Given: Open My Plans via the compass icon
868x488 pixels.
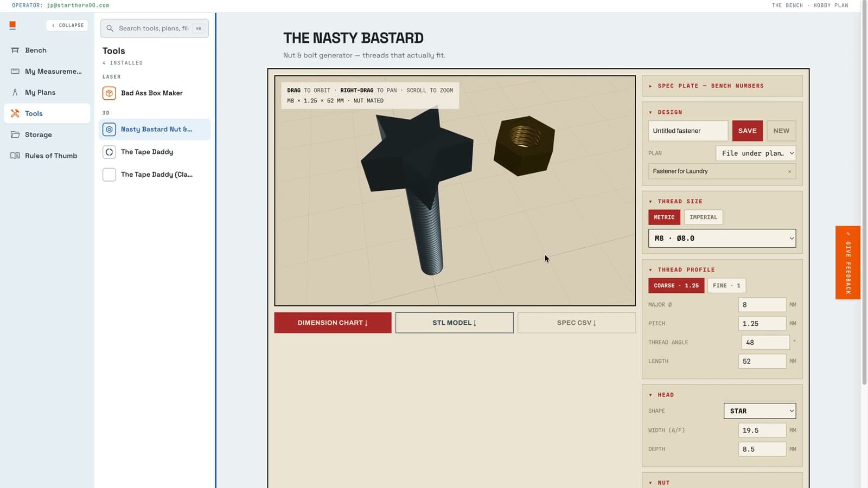Looking at the screenshot, I should point(15,92).
